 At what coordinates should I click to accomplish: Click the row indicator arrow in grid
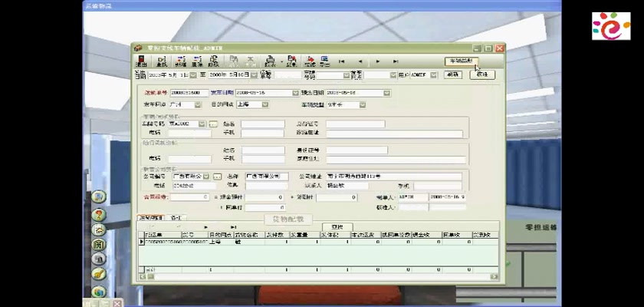point(142,242)
